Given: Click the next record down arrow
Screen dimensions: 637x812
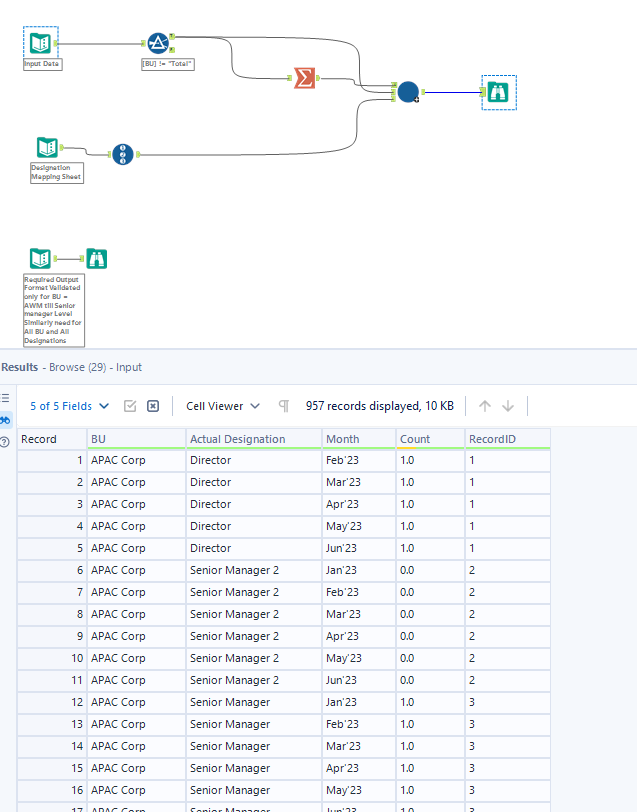Looking at the screenshot, I should click(x=508, y=406).
